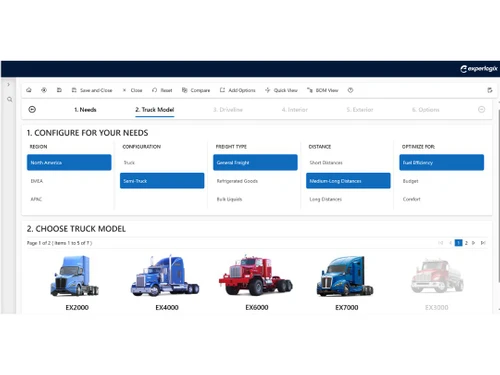500x375 pixels.
Task: Click the Experlogix logo
Action: (x=479, y=69)
